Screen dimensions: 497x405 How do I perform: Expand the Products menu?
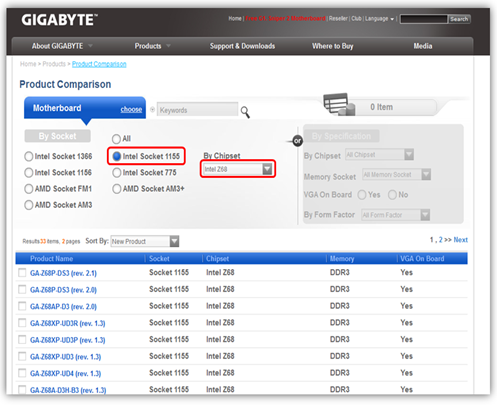click(152, 46)
